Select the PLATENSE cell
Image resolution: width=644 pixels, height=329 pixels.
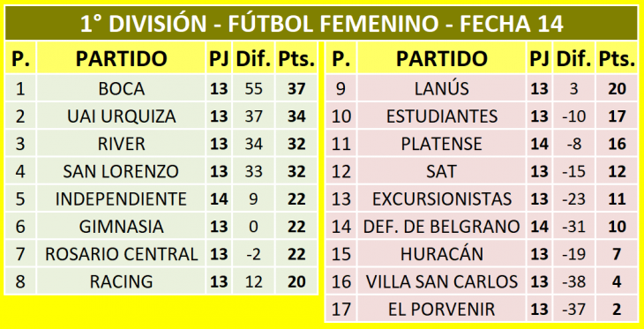pyautogui.click(x=441, y=144)
